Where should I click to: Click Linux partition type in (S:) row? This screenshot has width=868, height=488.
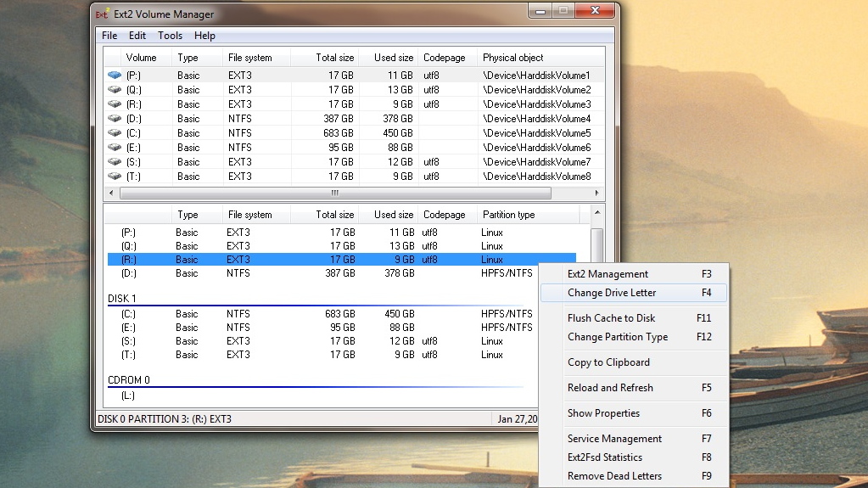(x=491, y=340)
